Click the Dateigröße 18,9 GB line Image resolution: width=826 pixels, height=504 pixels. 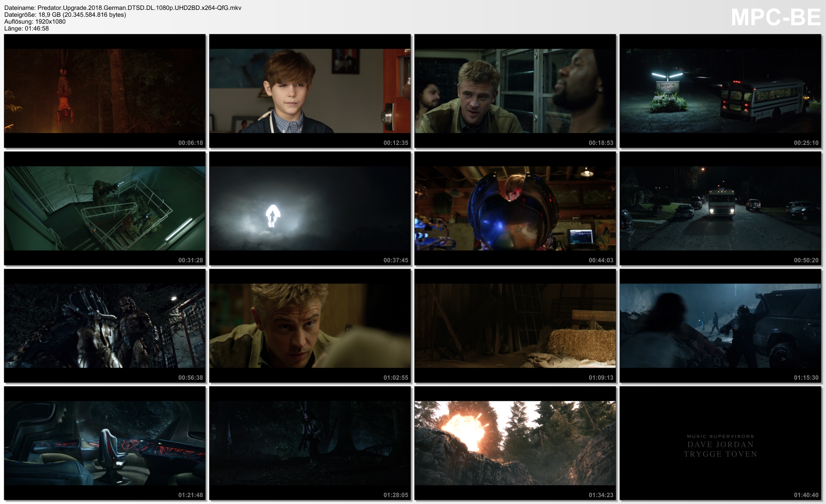point(65,15)
